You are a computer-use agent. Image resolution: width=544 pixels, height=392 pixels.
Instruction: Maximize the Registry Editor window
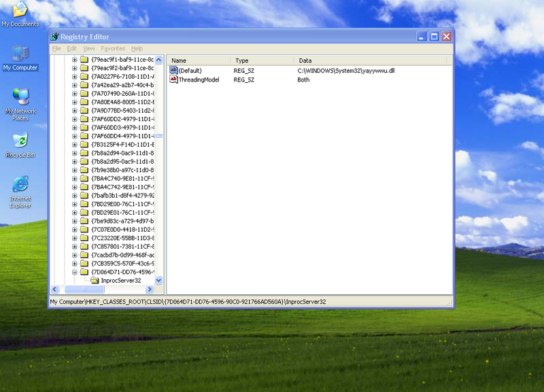[x=434, y=37]
